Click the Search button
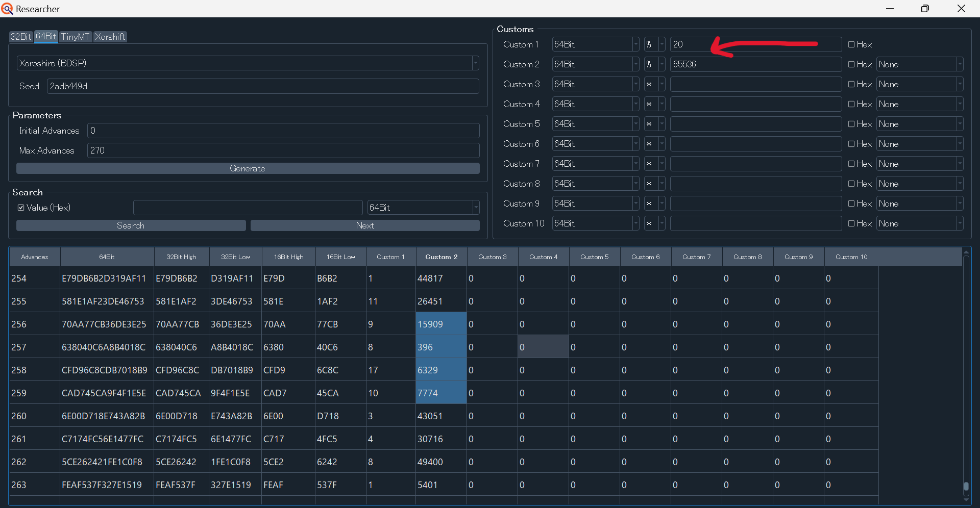The width and height of the screenshot is (980, 508). point(131,225)
